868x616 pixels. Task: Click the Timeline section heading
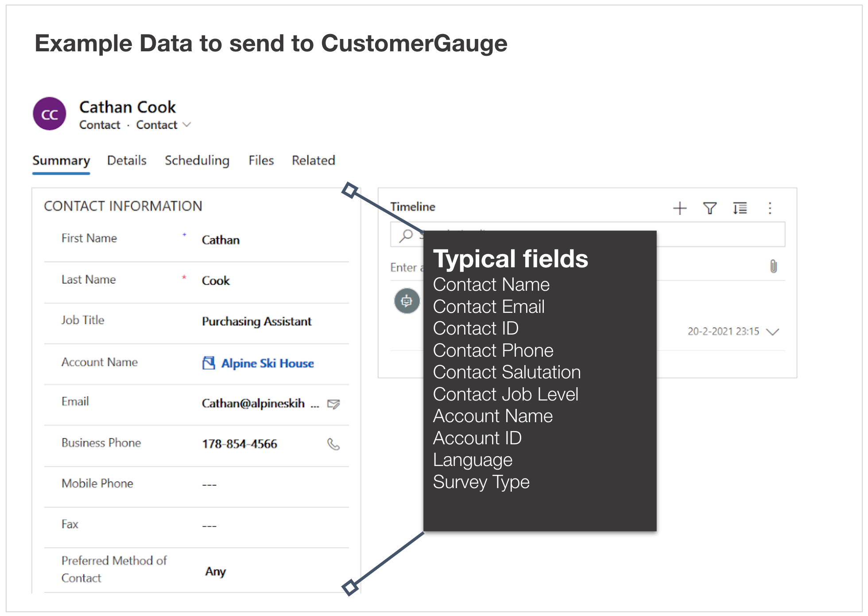(x=413, y=207)
